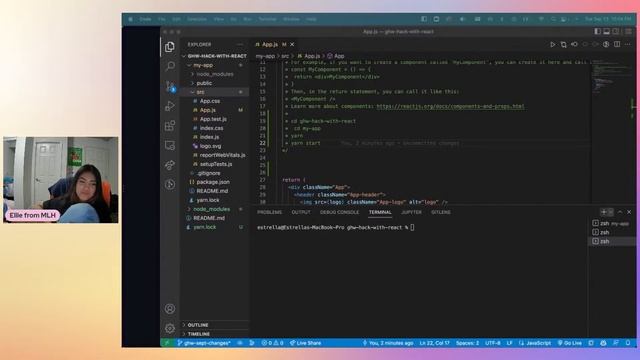Image resolution: width=640 pixels, height=360 pixels.
Task: Open the reactjs.org components-and-props link
Action: (x=450, y=107)
